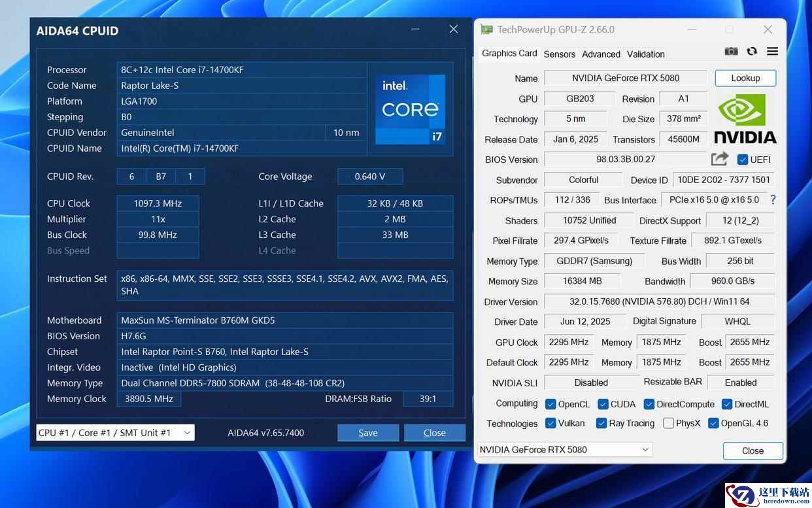This screenshot has height=508, width=812.
Task: Click the L3 Cache 33 MB value
Action: (x=395, y=235)
